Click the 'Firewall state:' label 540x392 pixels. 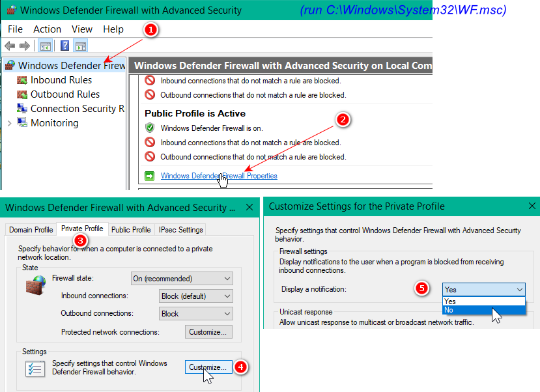click(x=73, y=278)
